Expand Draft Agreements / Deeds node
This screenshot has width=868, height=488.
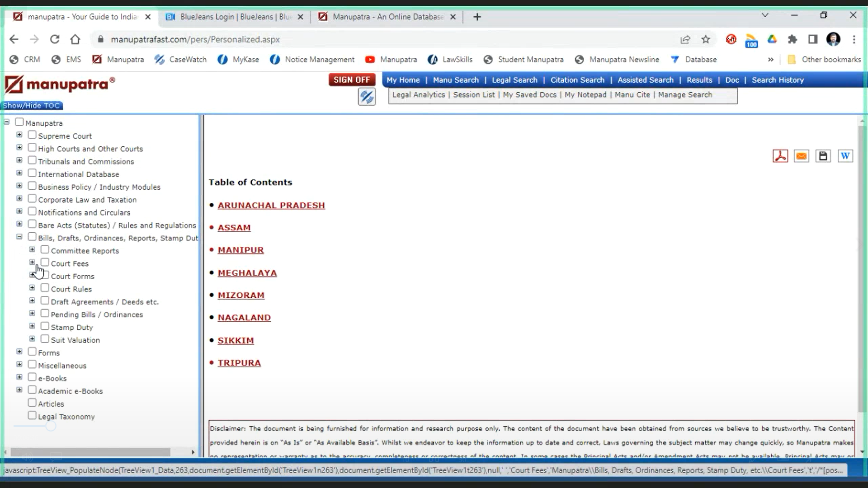click(32, 300)
